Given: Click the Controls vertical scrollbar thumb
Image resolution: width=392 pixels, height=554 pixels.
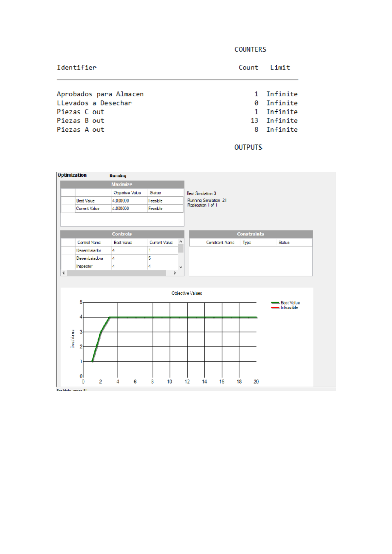Looking at the screenshot, I should (x=181, y=249).
